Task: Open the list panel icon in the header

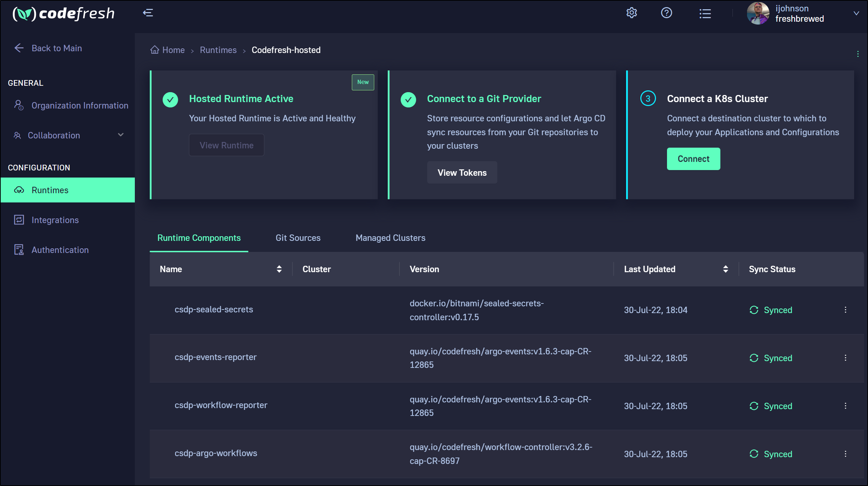Action: (x=705, y=14)
